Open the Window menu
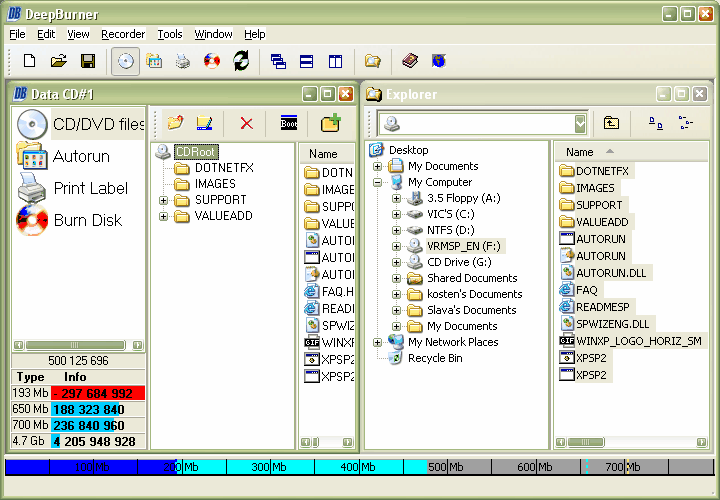Image resolution: width=720 pixels, height=500 pixels. (x=213, y=34)
